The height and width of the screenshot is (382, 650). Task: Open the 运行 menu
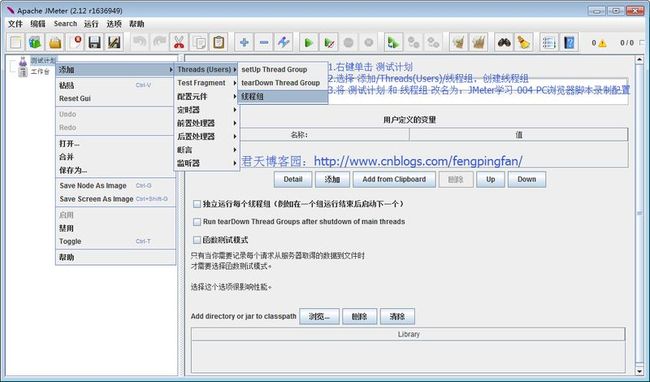(91, 24)
